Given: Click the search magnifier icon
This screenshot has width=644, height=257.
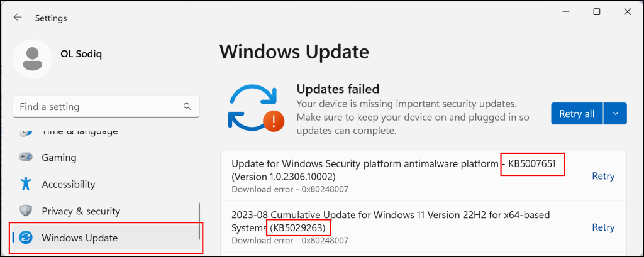Looking at the screenshot, I should tap(187, 107).
